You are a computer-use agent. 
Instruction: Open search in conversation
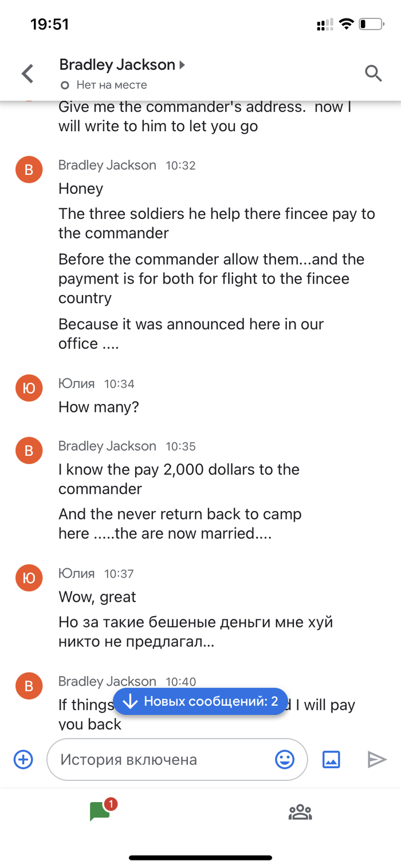(x=374, y=73)
